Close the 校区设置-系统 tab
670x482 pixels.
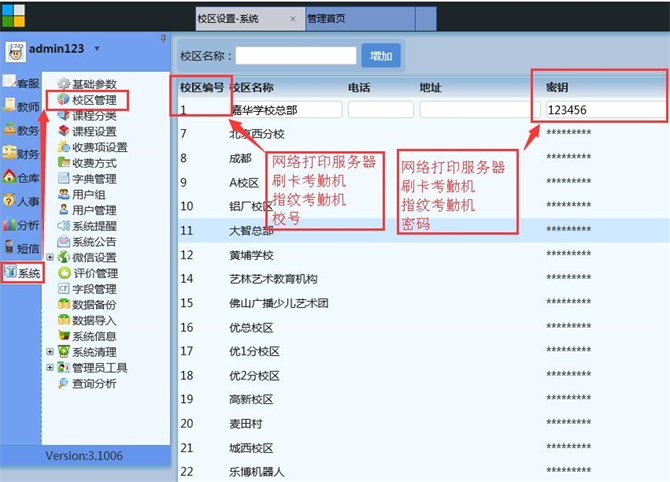[x=292, y=19]
